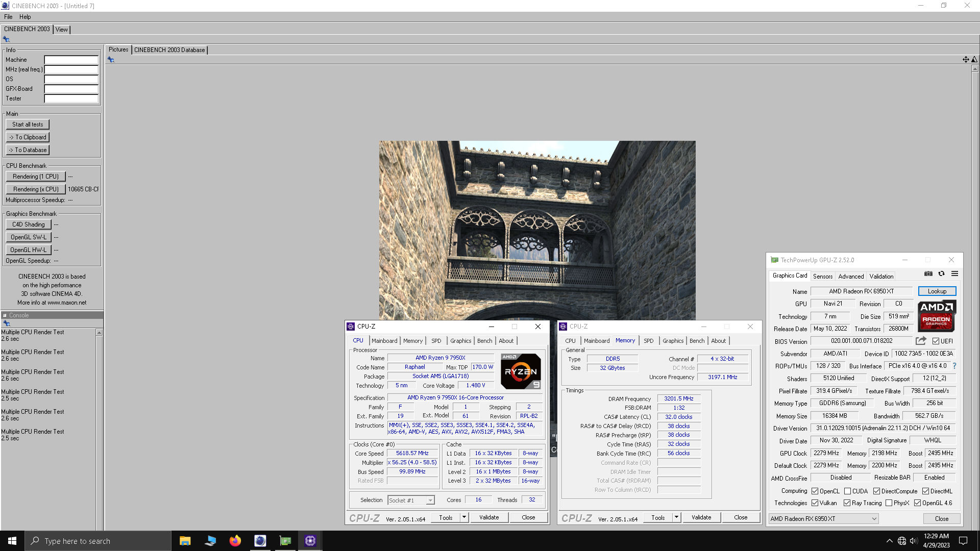980x551 pixels.
Task: Click the Machine input field
Action: pos(71,60)
